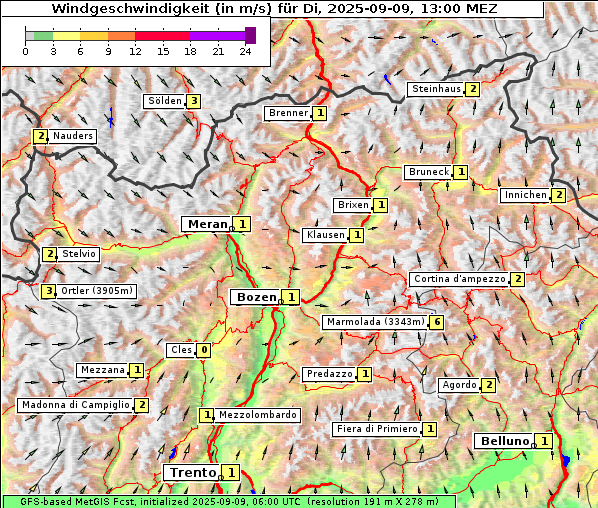Click the Fiera di Primiero label
598x508 pixels.
pos(377,429)
